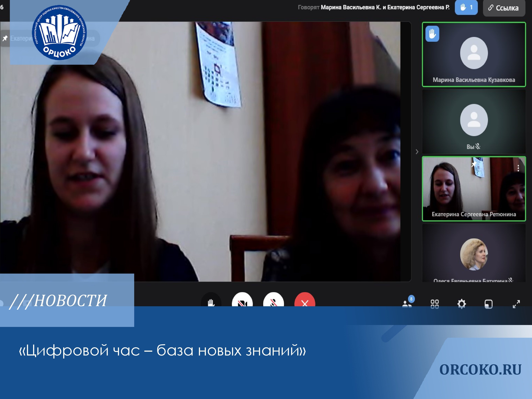This screenshot has height=399, width=532.
Task: Toggle the muted microphone button
Action: [273, 301]
